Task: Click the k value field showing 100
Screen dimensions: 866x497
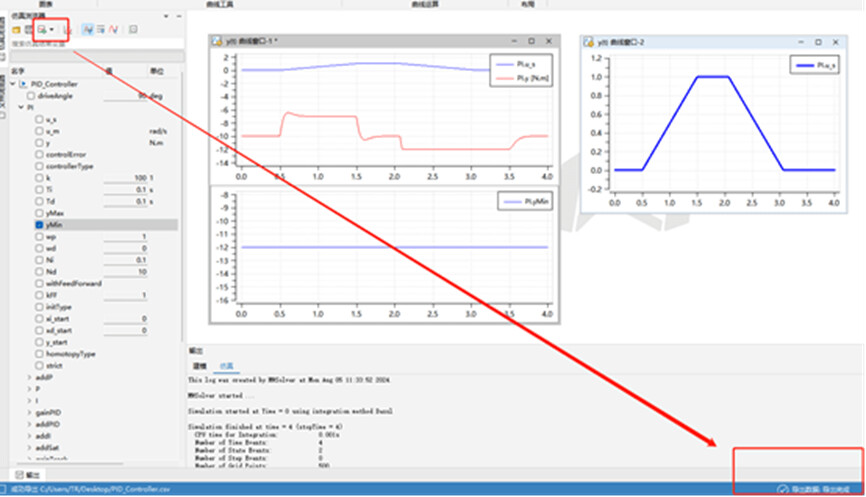Action: [126, 178]
